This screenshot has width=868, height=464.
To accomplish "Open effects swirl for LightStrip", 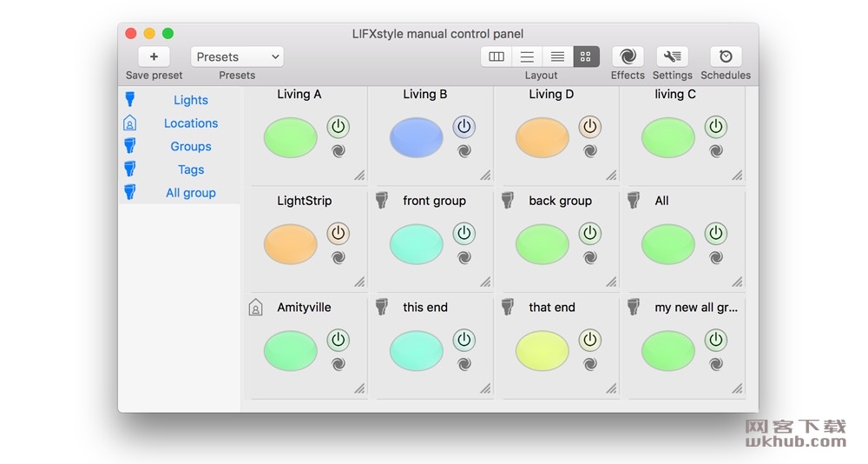I will (339, 257).
